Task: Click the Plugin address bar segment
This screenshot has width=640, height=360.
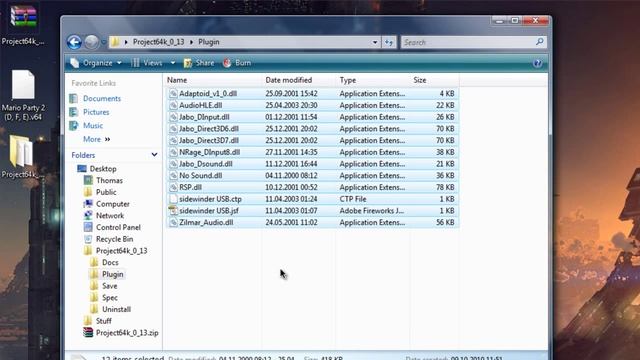Action: [x=209, y=42]
